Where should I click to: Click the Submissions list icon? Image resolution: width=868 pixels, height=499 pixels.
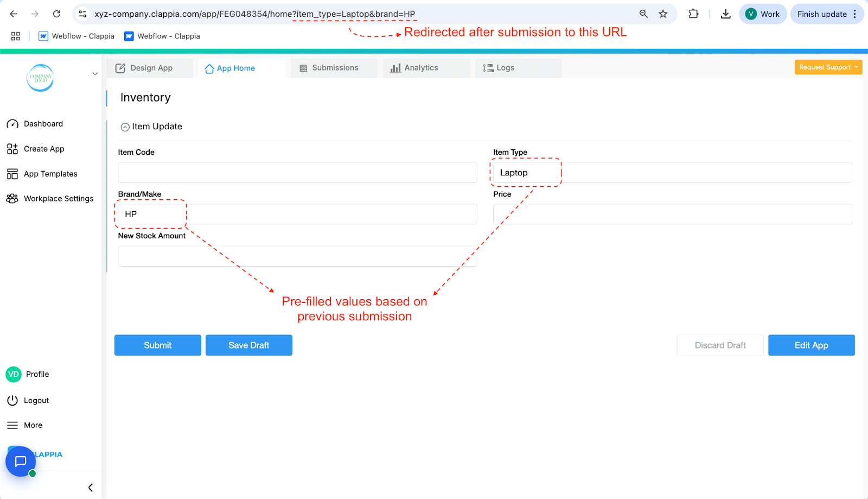tap(303, 68)
